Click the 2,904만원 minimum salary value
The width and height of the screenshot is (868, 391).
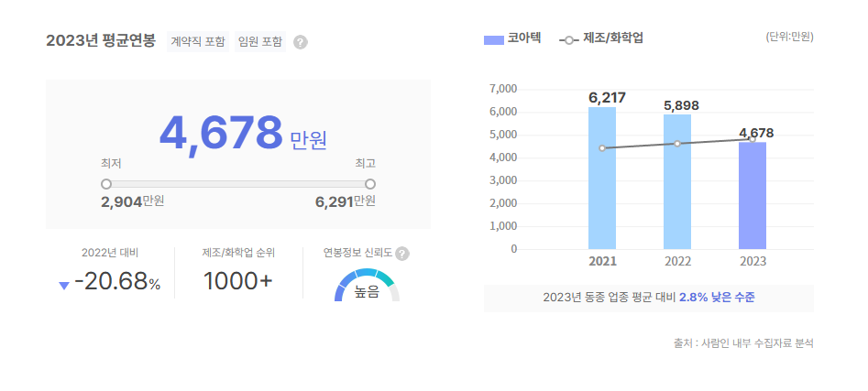(x=132, y=201)
